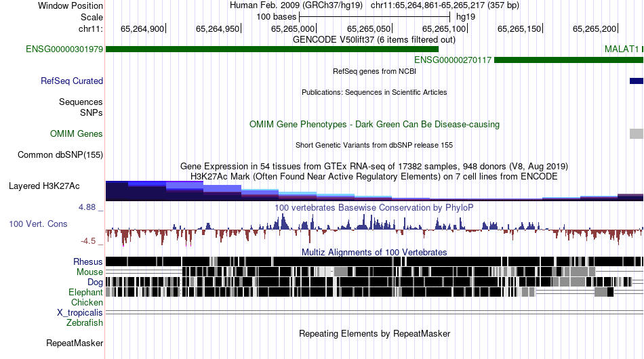Open the RefSeq Curated track label
The width and height of the screenshot is (644, 359).
point(72,81)
